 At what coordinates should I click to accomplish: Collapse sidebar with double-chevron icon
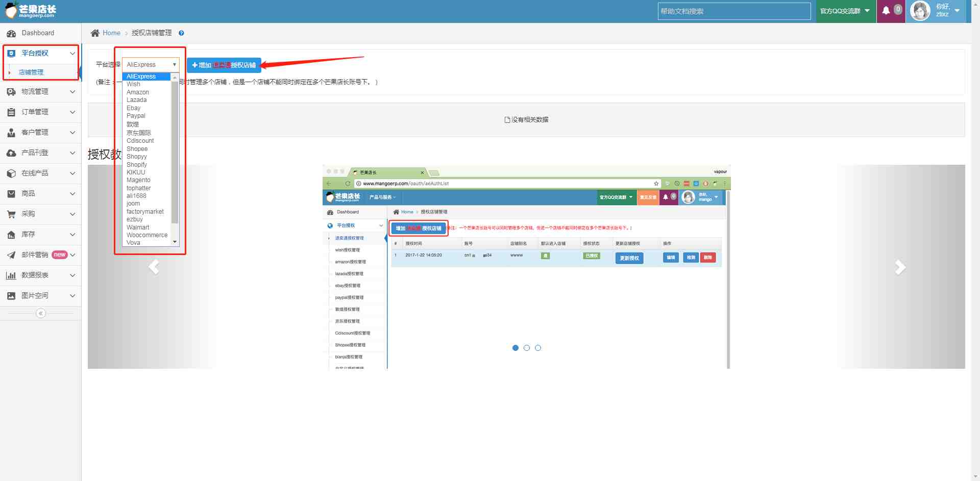point(41,313)
